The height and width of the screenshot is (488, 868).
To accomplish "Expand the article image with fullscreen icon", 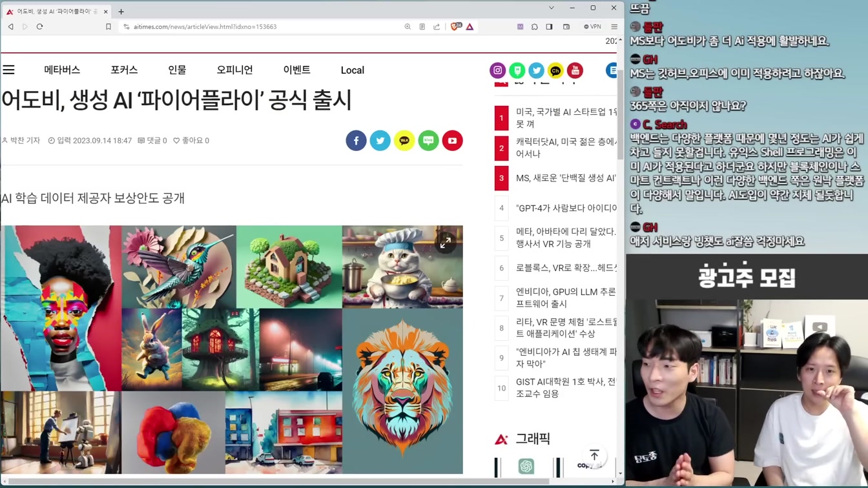I will tap(446, 243).
